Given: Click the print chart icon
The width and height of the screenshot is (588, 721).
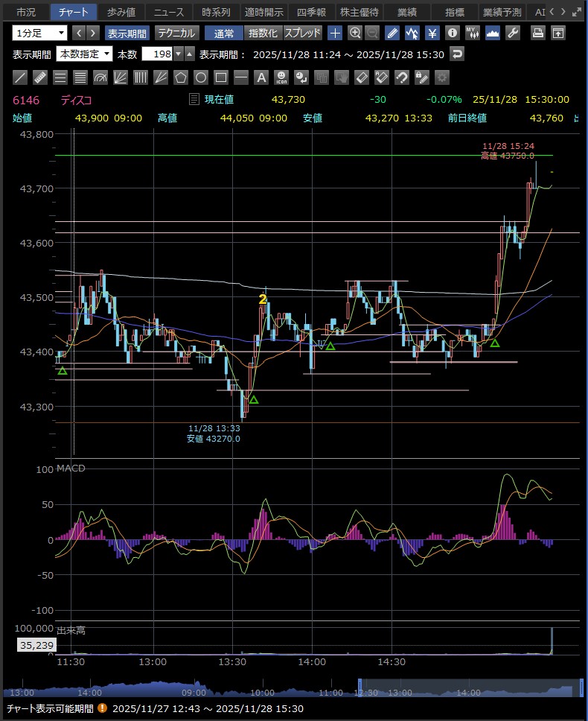Looking at the screenshot, I should pyautogui.click(x=538, y=33).
